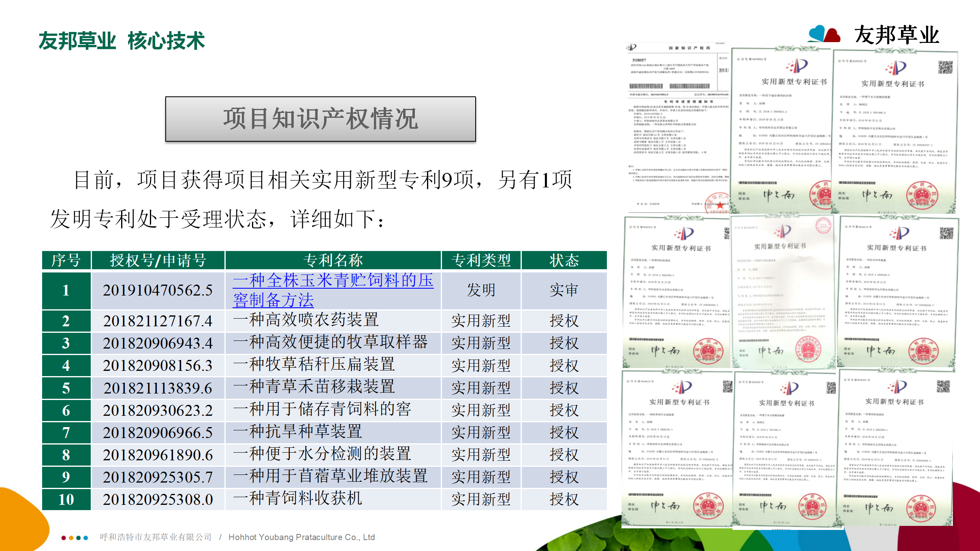Select row number 10 cell
980x551 pixels.
(66, 500)
